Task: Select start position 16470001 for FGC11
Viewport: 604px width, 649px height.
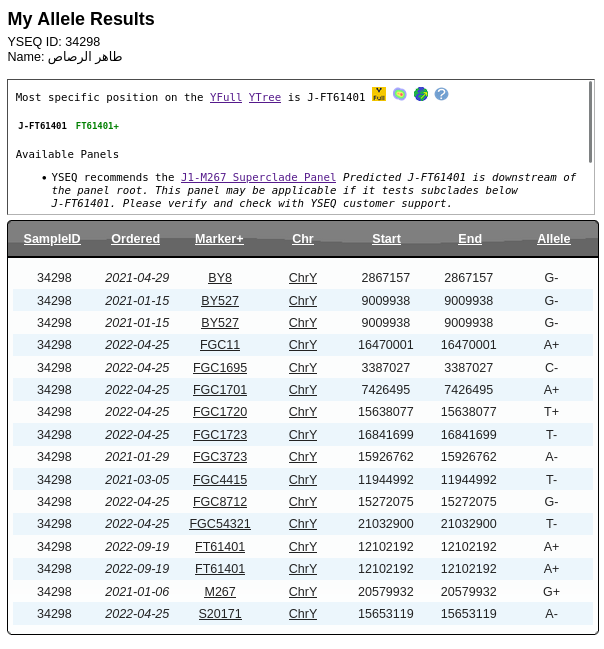Action: coord(386,345)
